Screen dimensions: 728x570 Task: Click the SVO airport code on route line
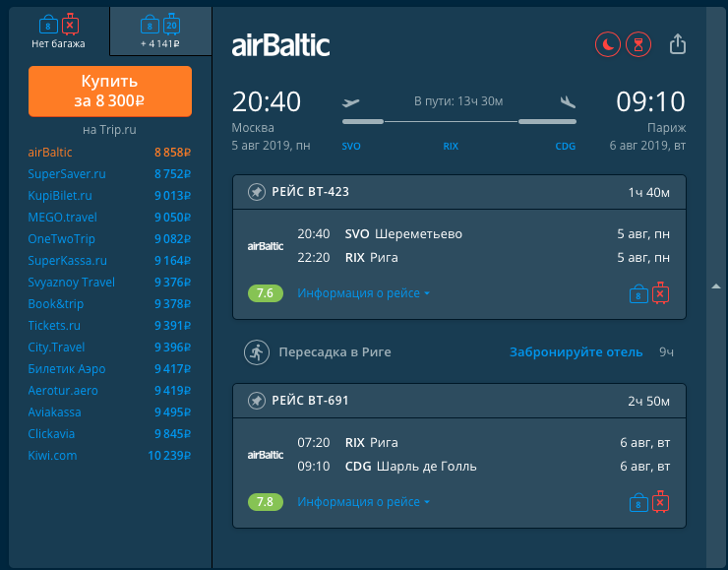pos(351,147)
